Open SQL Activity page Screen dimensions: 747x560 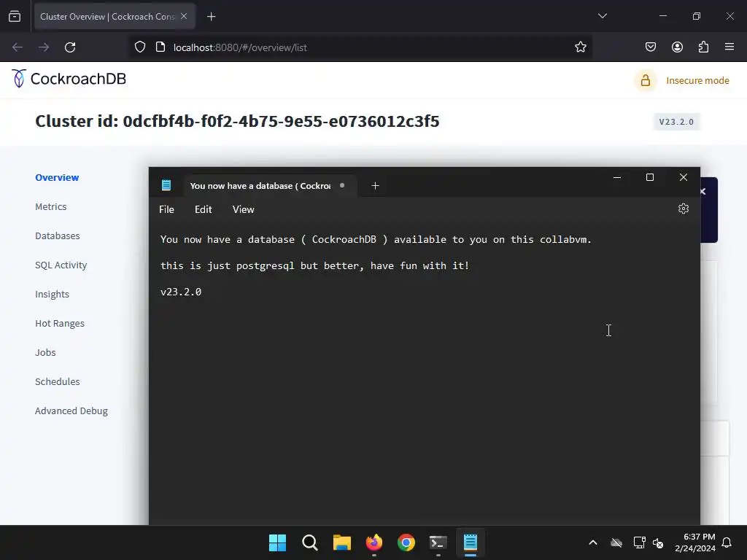tap(61, 265)
